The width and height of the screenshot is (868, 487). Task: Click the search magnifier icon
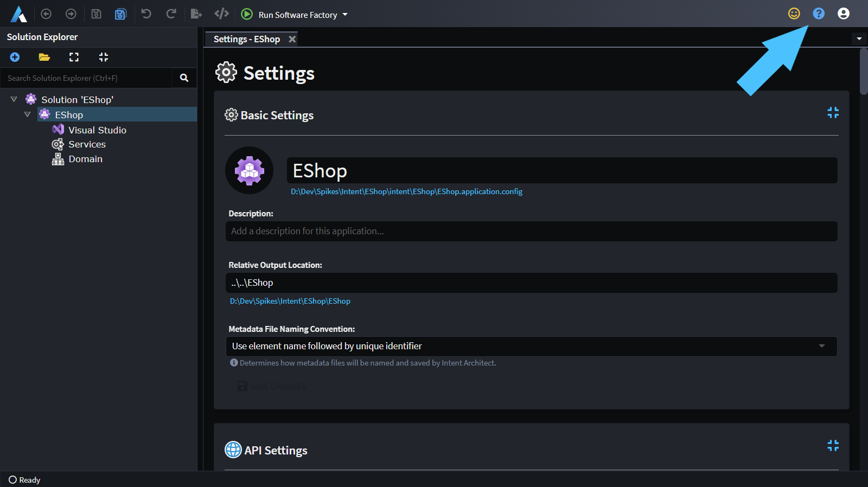point(184,78)
